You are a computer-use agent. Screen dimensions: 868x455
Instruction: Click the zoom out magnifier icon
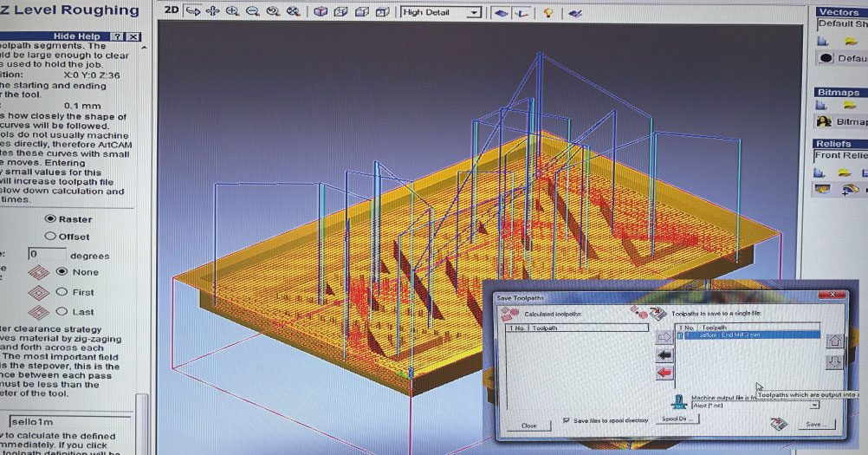pyautogui.click(x=252, y=11)
